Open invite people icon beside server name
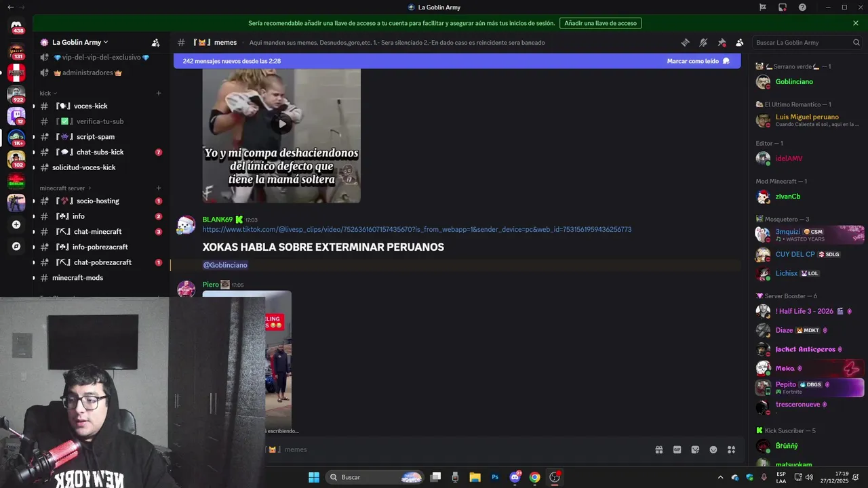 coord(155,42)
